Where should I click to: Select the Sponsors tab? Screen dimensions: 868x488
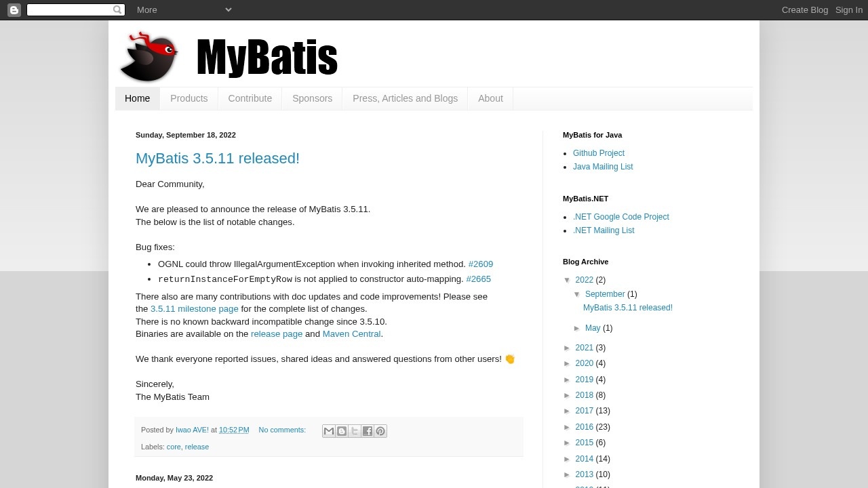point(312,98)
